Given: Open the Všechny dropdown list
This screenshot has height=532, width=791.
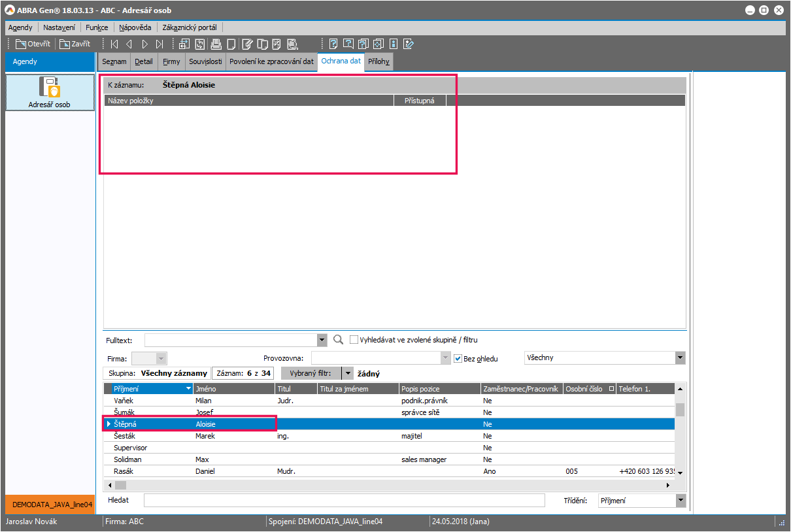Looking at the screenshot, I should pyautogui.click(x=680, y=357).
